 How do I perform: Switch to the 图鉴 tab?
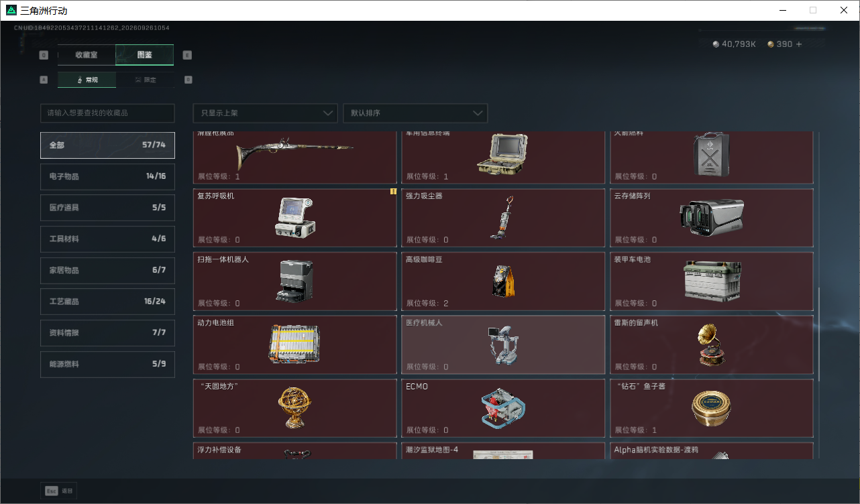pos(144,55)
